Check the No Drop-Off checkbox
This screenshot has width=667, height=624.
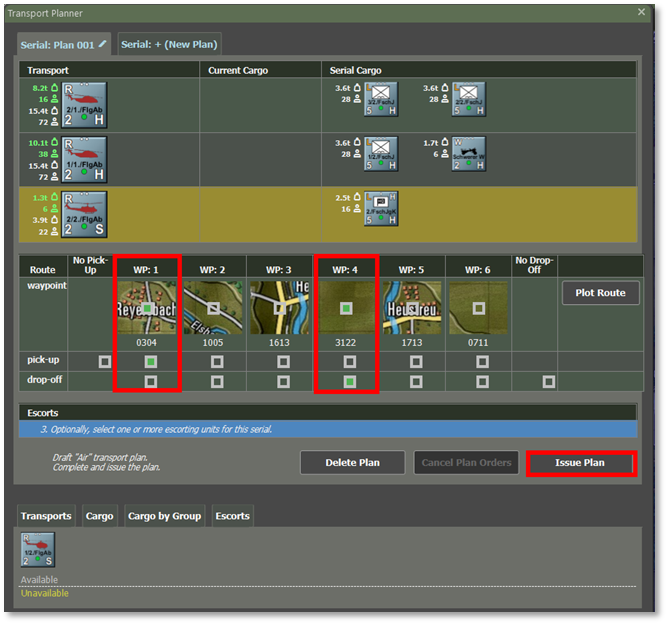(548, 381)
